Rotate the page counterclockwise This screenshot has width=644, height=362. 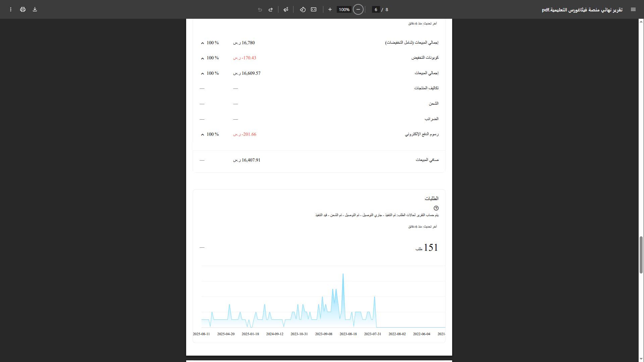pos(303,9)
